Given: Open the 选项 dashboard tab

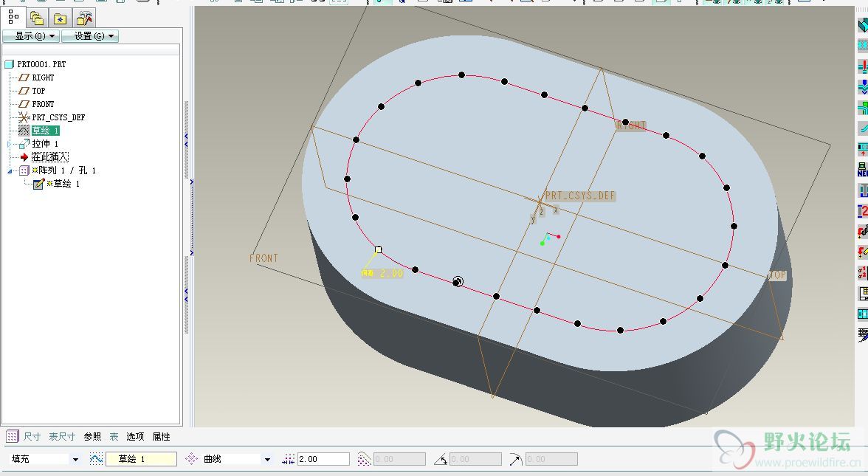Looking at the screenshot, I should point(135,437).
